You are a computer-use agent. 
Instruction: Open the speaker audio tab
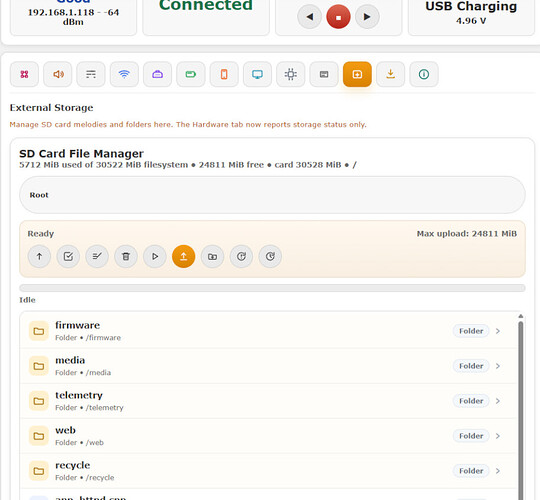(x=58, y=74)
